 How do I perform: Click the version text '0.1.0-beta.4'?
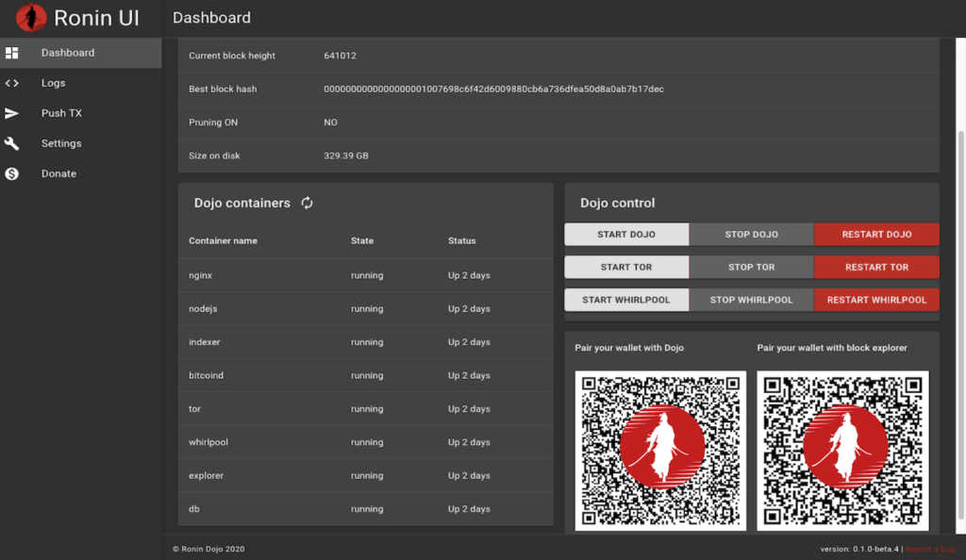point(875,549)
